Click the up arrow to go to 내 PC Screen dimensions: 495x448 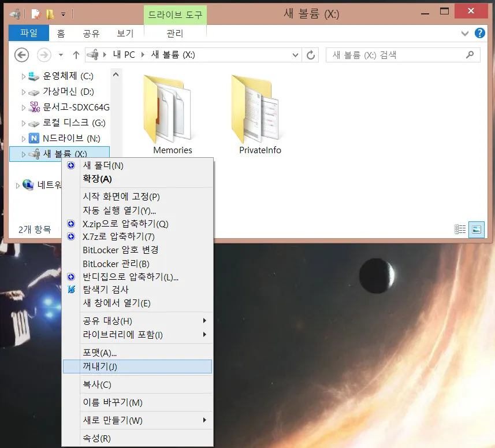pos(76,54)
